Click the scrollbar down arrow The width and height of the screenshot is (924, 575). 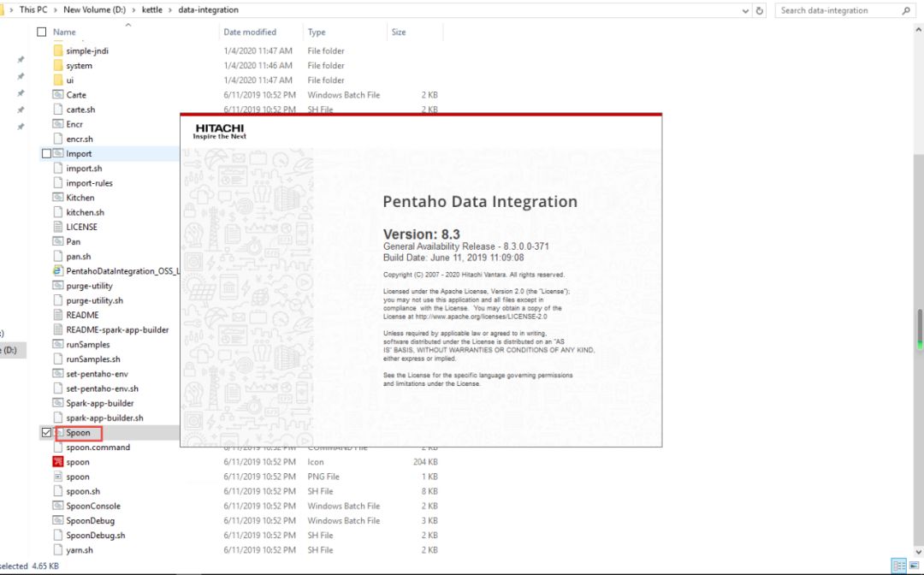point(919,552)
